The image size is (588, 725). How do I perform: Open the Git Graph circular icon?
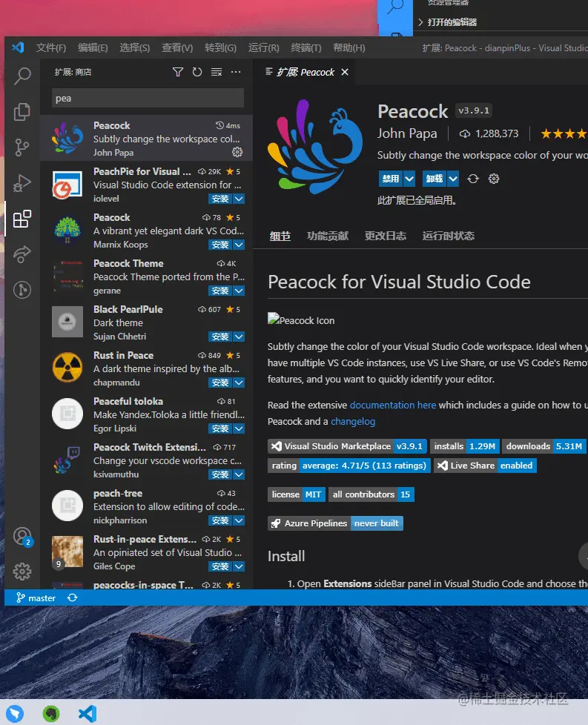pyautogui.click(x=22, y=290)
